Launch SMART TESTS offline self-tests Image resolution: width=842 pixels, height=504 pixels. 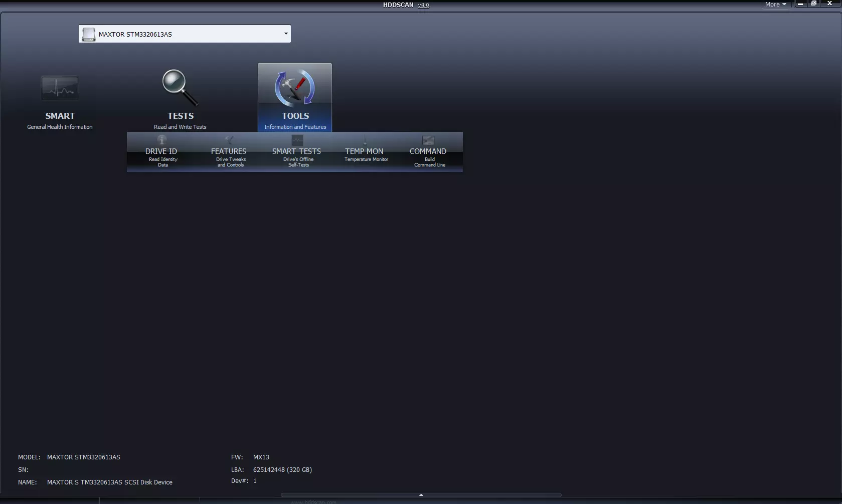296,151
